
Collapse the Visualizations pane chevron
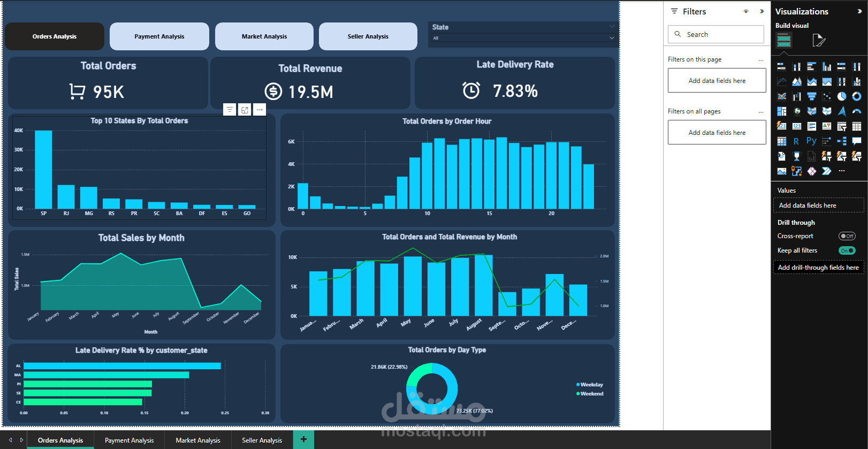coord(860,11)
